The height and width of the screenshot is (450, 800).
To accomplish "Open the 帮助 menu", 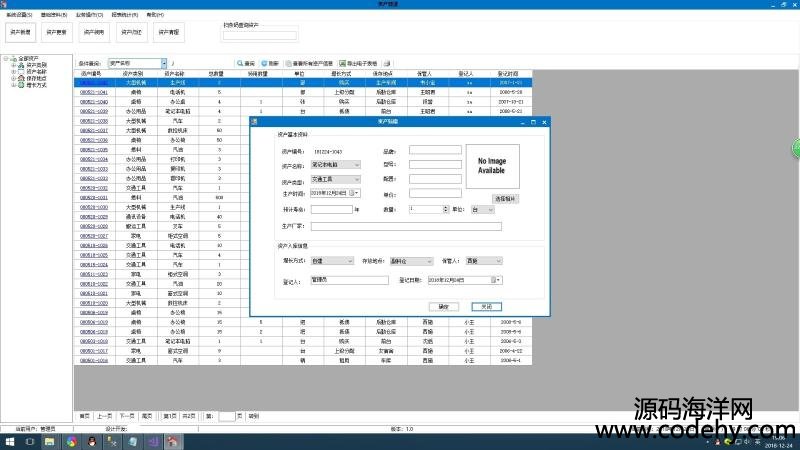I will click(155, 15).
